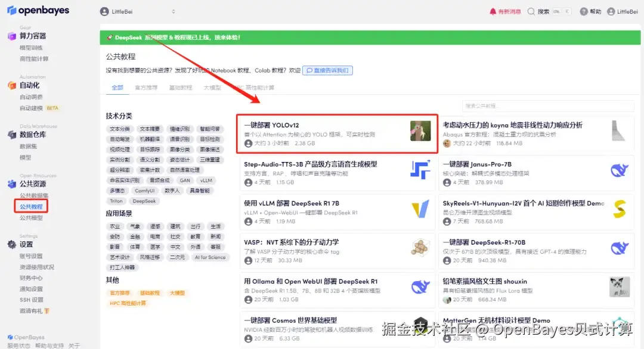
Task: Switch to the 基础教程 tab
Action: click(x=181, y=88)
